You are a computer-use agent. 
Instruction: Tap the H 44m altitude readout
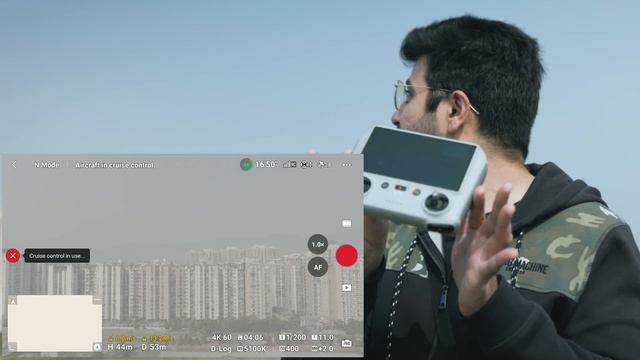pos(120,347)
